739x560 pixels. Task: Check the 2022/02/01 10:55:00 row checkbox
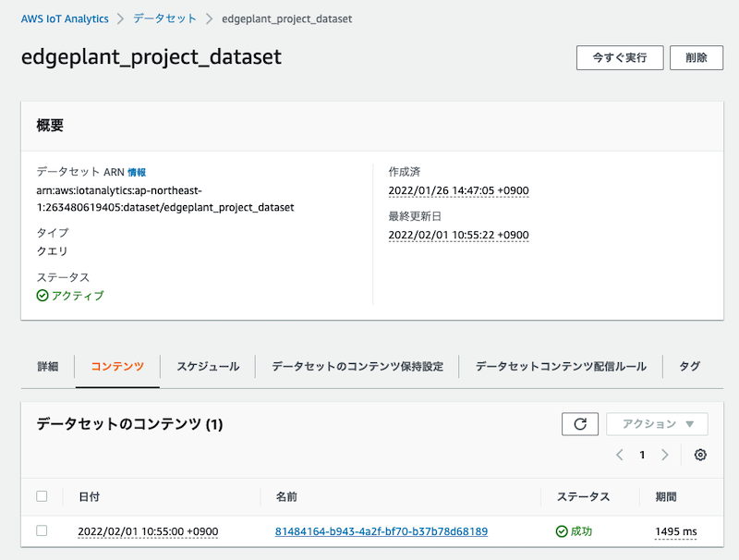[42, 530]
